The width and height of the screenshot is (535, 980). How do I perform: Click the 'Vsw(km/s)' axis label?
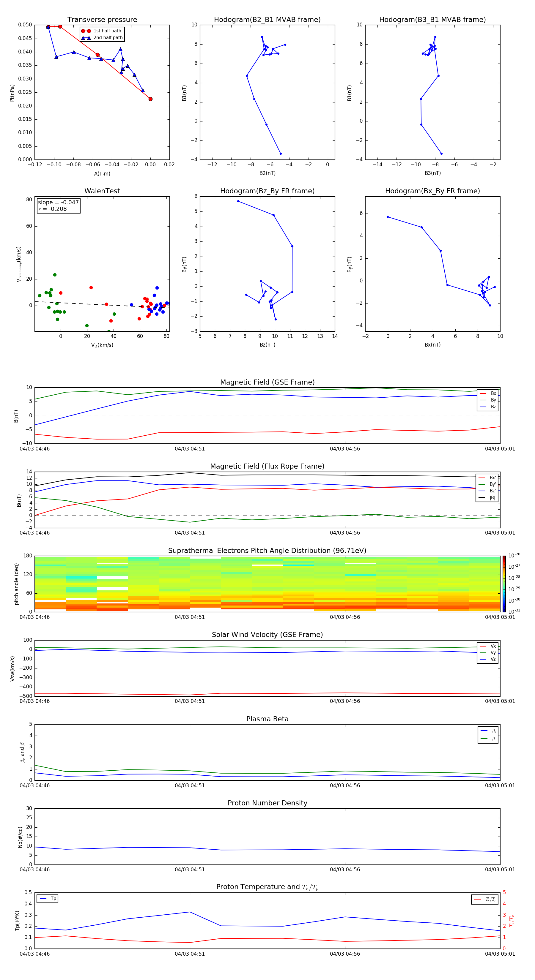12,668
